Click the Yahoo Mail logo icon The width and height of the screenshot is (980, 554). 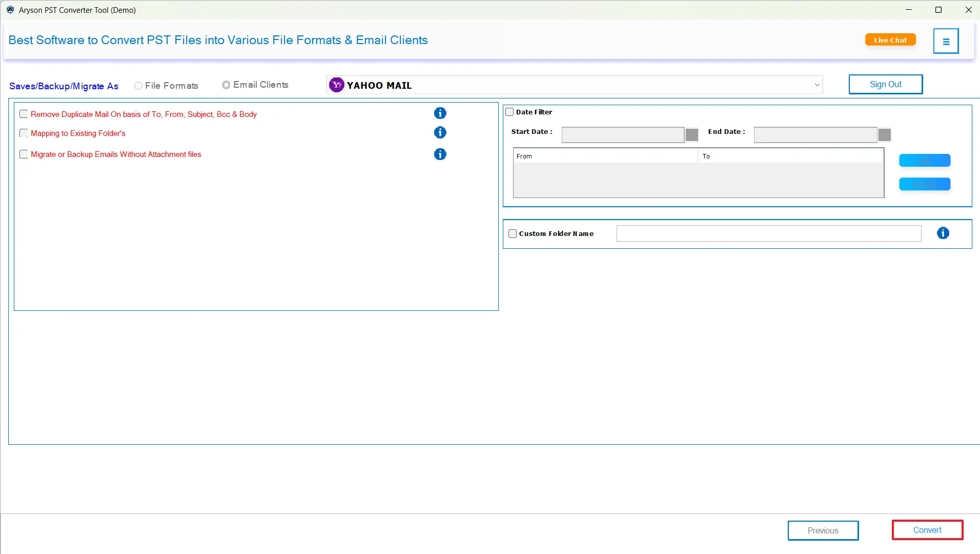click(336, 85)
